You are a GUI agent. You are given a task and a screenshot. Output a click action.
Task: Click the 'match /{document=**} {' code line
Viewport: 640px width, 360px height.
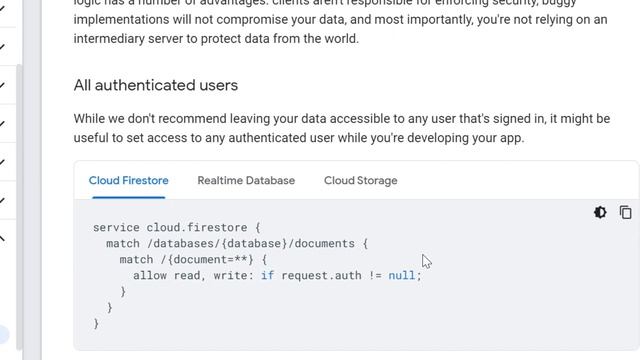point(193,260)
